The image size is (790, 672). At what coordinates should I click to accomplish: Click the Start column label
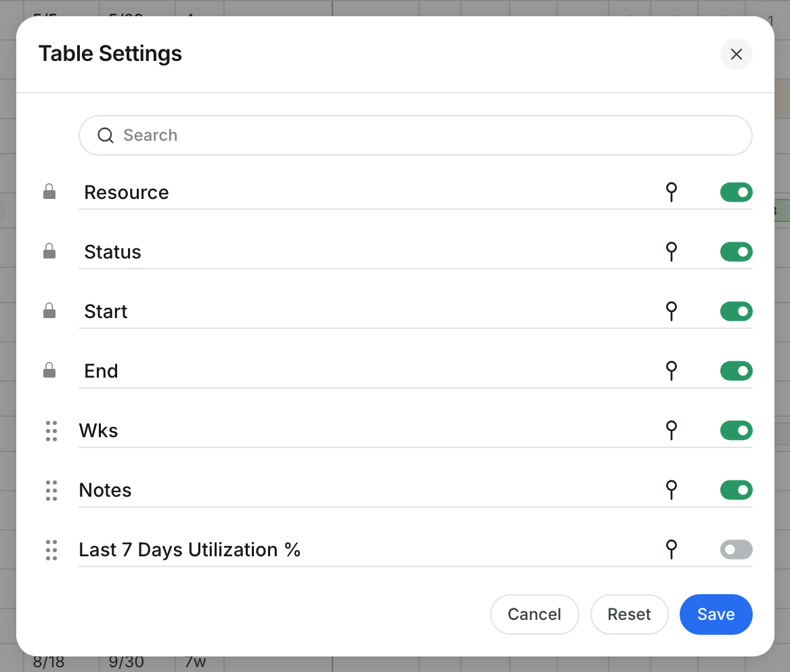[106, 311]
